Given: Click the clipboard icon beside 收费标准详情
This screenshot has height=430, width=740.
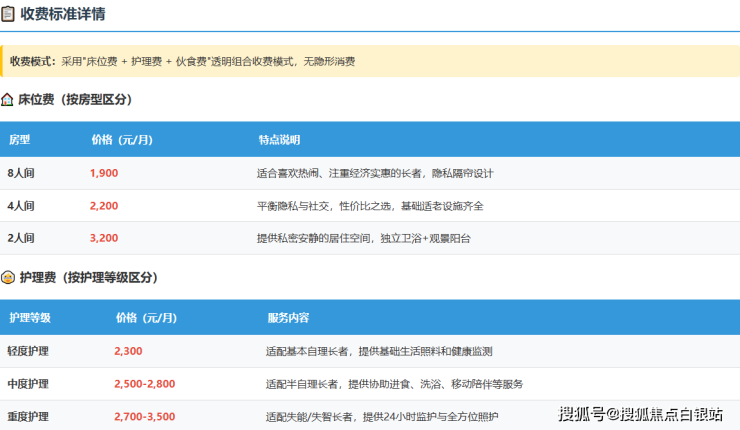Looking at the screenshot, I should click(x=8, y=14).
